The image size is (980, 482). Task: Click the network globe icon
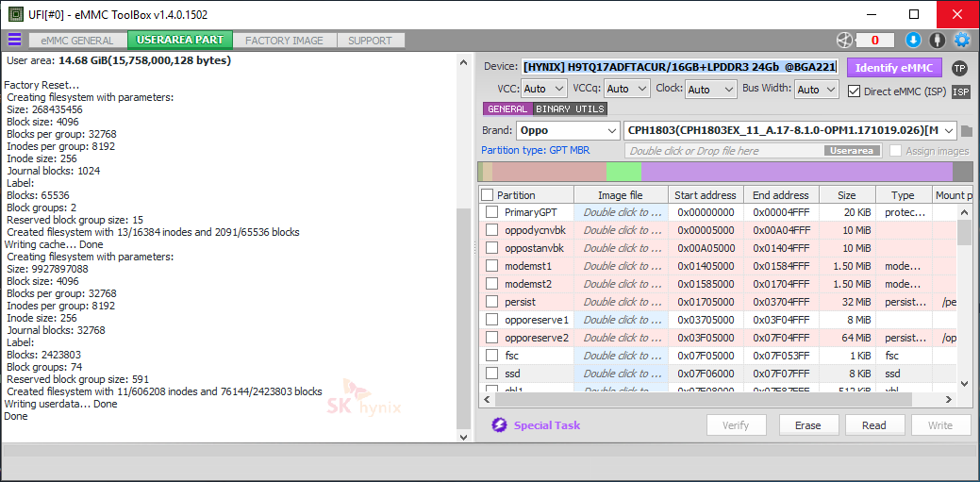844,40
